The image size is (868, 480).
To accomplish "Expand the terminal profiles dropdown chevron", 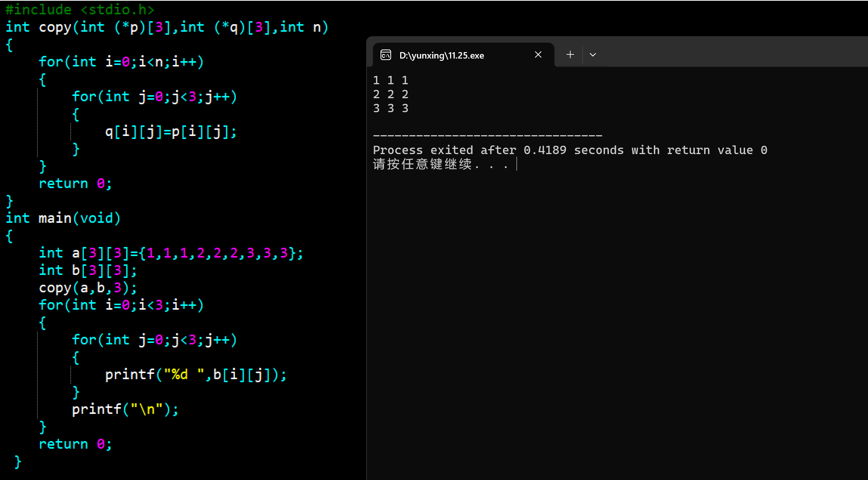I will coord(593,55).
